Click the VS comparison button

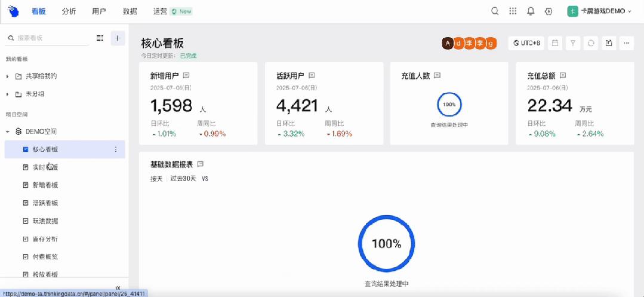click(205, 179)
